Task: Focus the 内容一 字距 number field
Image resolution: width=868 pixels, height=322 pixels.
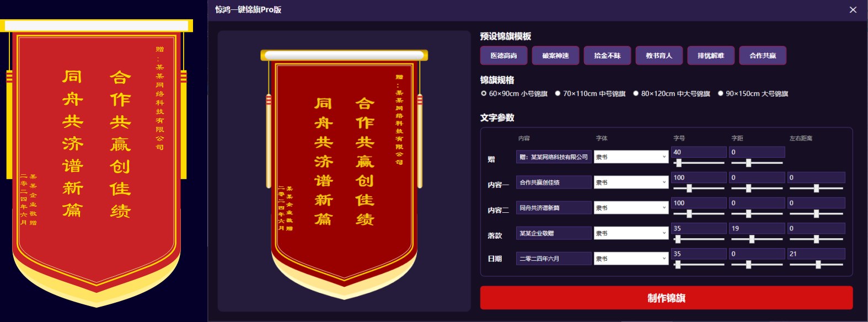Action: pyautogui.click(x=757, y=178)
